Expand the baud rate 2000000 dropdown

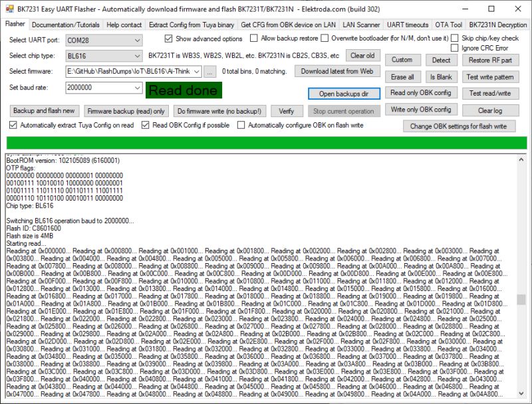click(137, 88)
